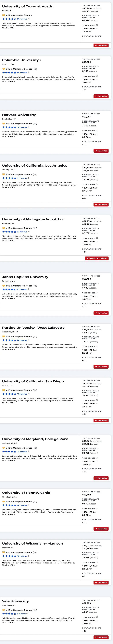Click info icon beside UC San Diego's 13 reviews
This screenshot has height=644, width=113.
pyautogui.click(x=28, y=394)
